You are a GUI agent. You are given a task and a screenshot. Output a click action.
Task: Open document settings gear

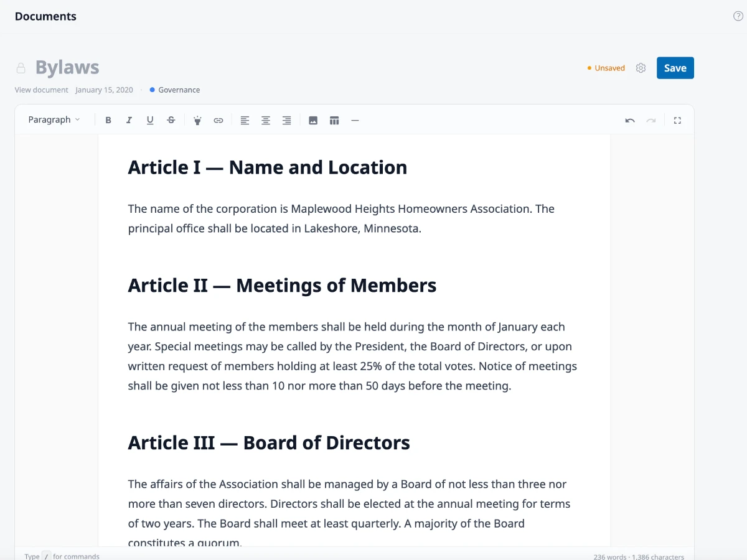(641, 68)
